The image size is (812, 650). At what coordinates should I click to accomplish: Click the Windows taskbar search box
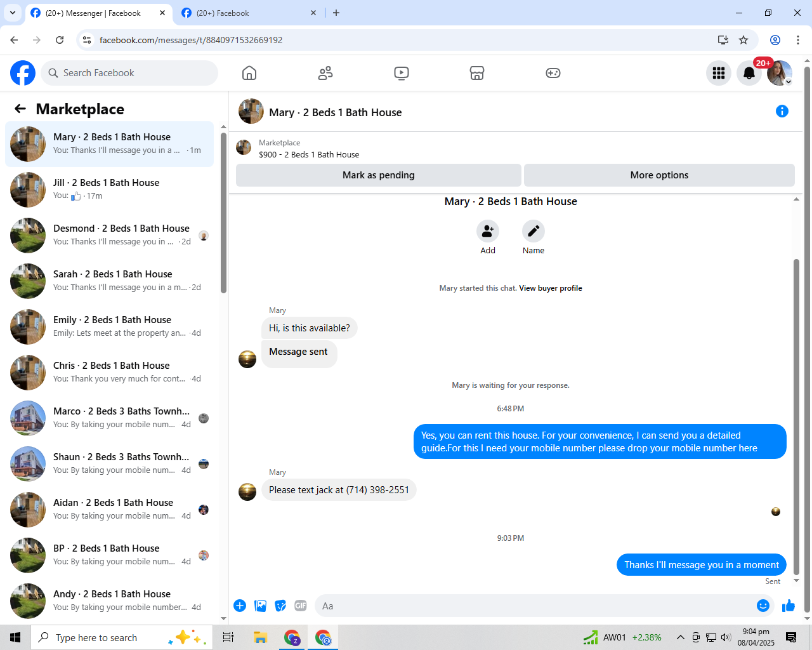coord(121,637)
